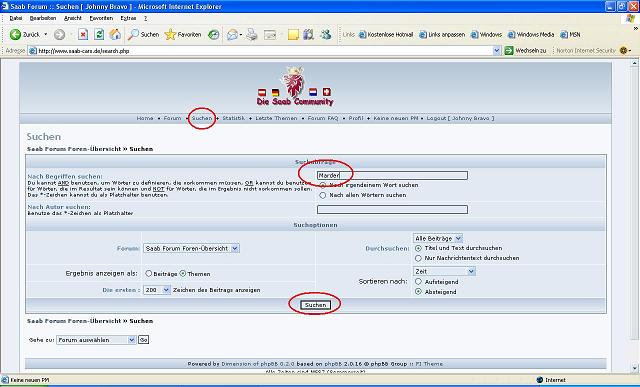Click the Zurück back arrow button
The height and width of the screenshot is (387, 640).
pyautogui.click(x=24, y=35)
